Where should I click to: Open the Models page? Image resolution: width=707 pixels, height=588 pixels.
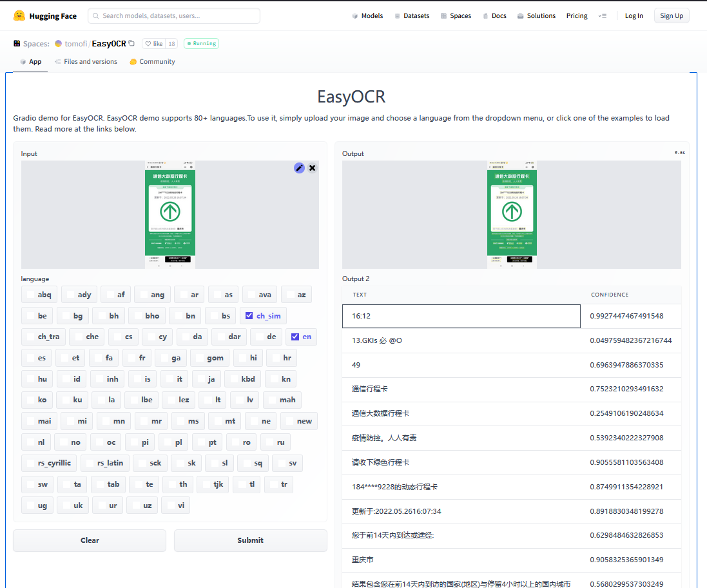367,15
